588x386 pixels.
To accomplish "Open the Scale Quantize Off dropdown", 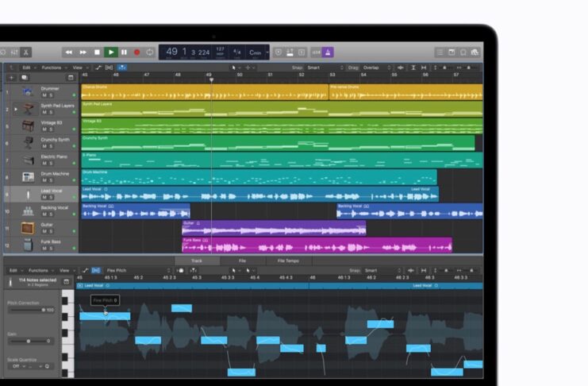I will 17,366.
